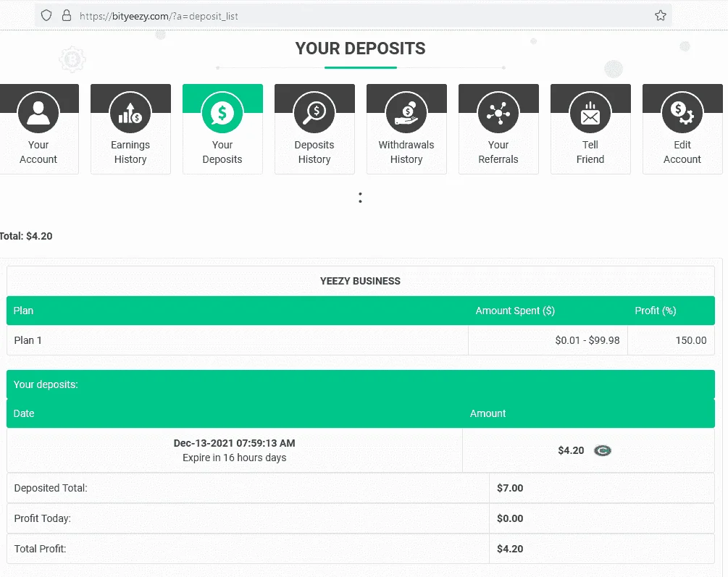Click the Amount Spent ($) column header
The image size is (728, 577).
click(515, 311)
